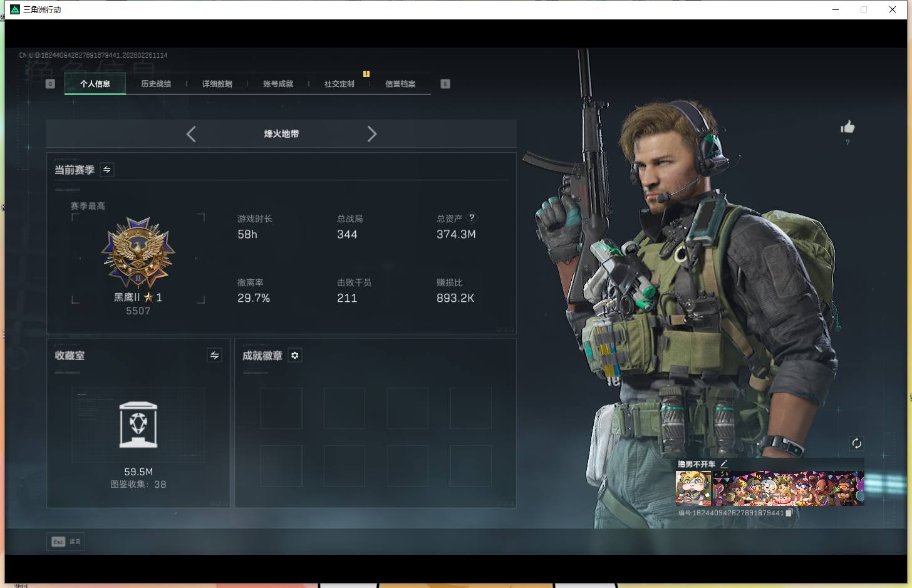Give a thumbs-up like to the profile
Viewport: 912px width, 588px height.
coord(847,127)
